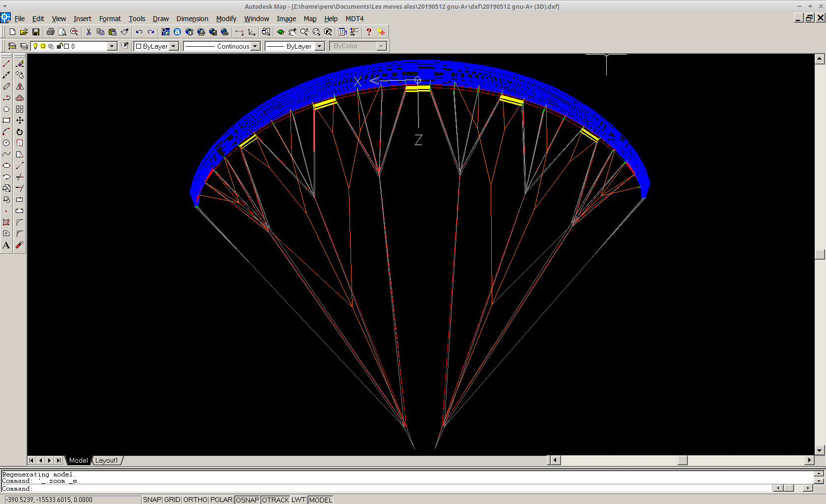Activate the Multiline Text tool
The width and height of the screenshot is (826, 504).
(6, 245)
